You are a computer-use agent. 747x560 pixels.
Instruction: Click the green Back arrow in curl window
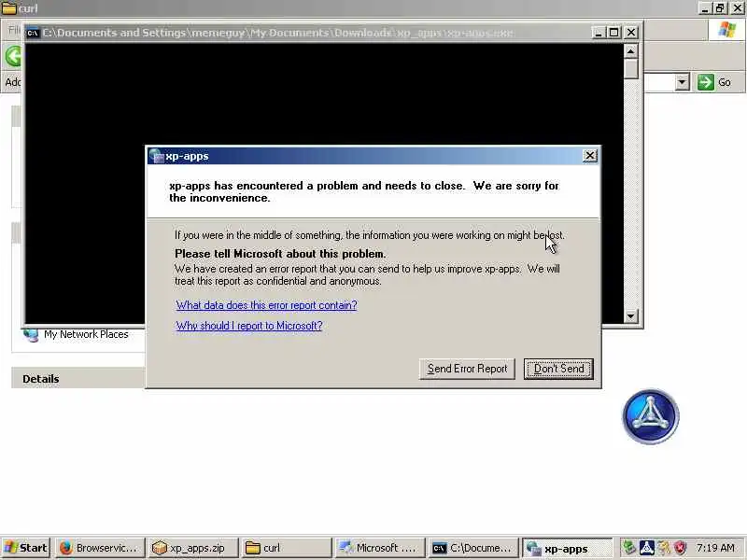13,57
